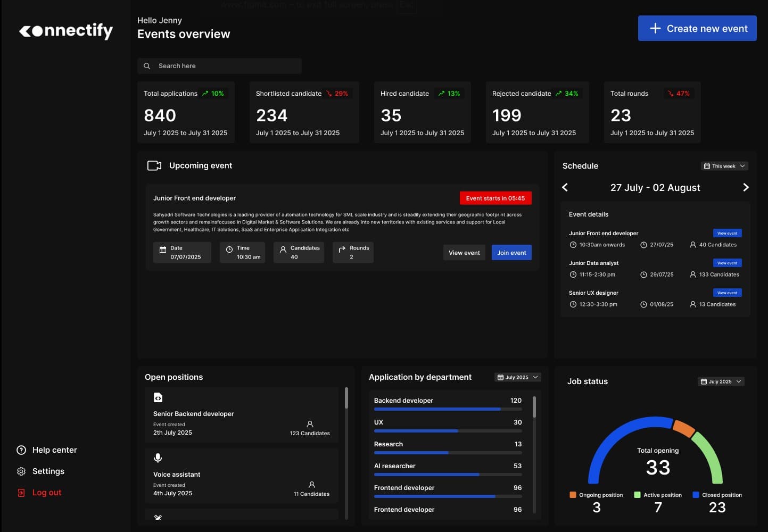
Task: Open the This week schedule dropdown
Action: 724,166
